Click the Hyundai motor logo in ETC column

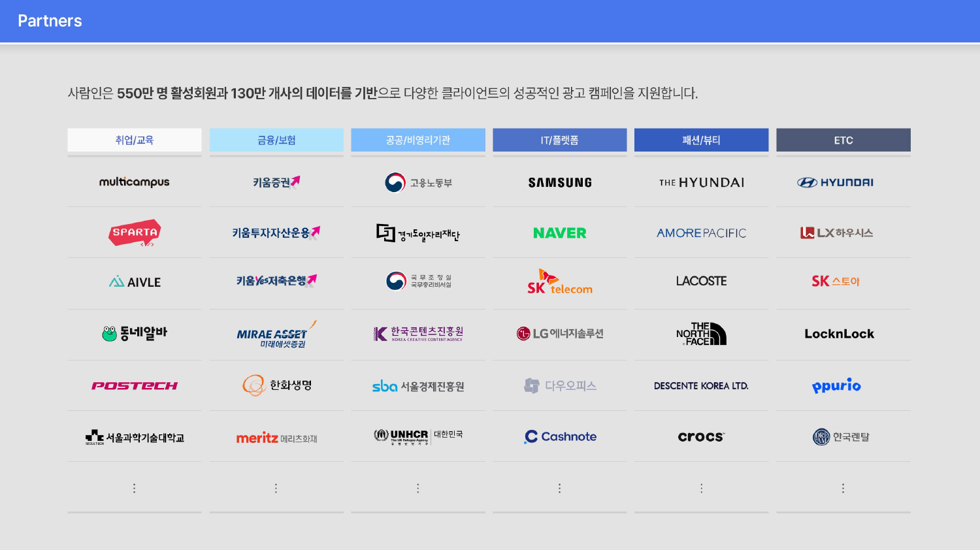(836, 182)
